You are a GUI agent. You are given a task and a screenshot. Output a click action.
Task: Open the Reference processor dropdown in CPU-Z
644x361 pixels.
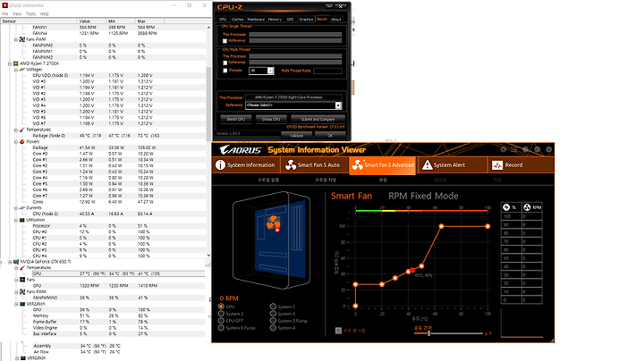pos(338,105)
